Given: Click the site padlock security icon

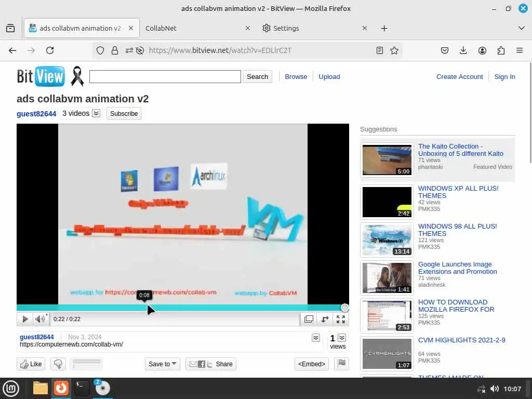Looking at the screenshot, I should 115,50.
